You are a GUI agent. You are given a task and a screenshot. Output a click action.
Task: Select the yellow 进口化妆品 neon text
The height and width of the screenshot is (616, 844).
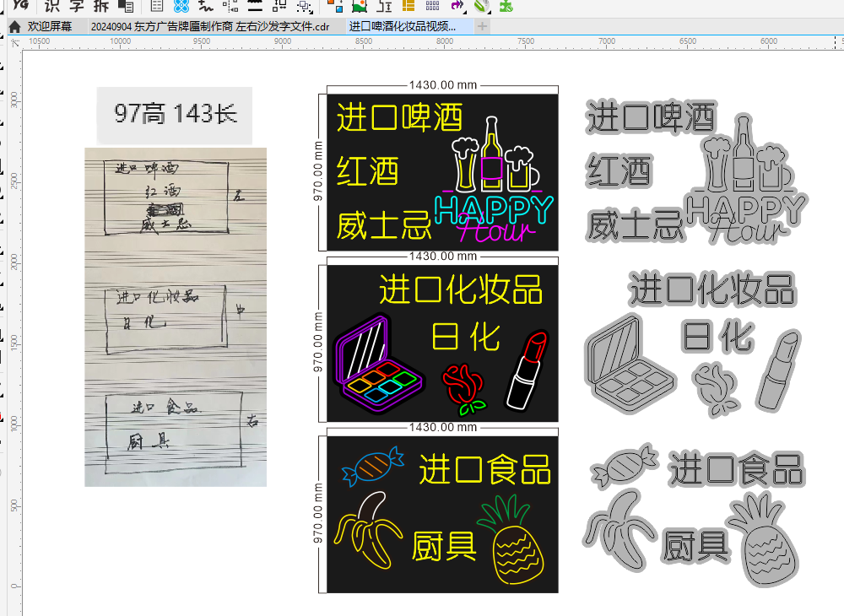pyautogui.click(x=461, y=289)
